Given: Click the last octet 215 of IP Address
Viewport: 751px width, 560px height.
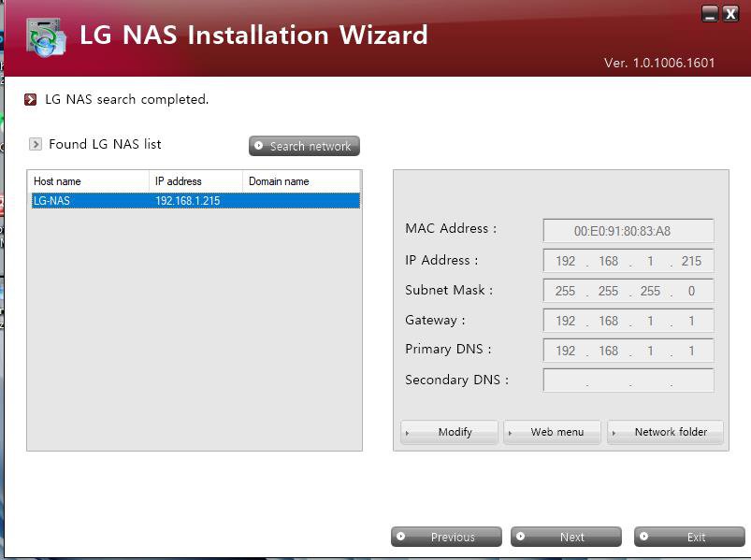Looking at the screenshot, I should [x=691, y=262].
